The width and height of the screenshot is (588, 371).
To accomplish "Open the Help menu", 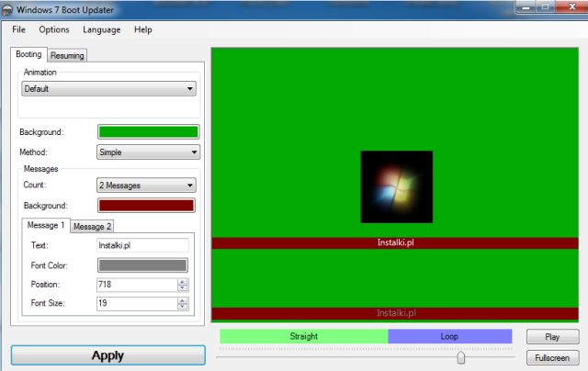I will pos(143,29).
